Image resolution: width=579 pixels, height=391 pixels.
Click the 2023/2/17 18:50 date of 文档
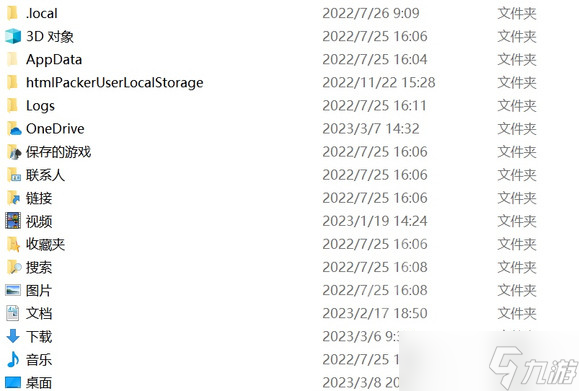[375, 313]
